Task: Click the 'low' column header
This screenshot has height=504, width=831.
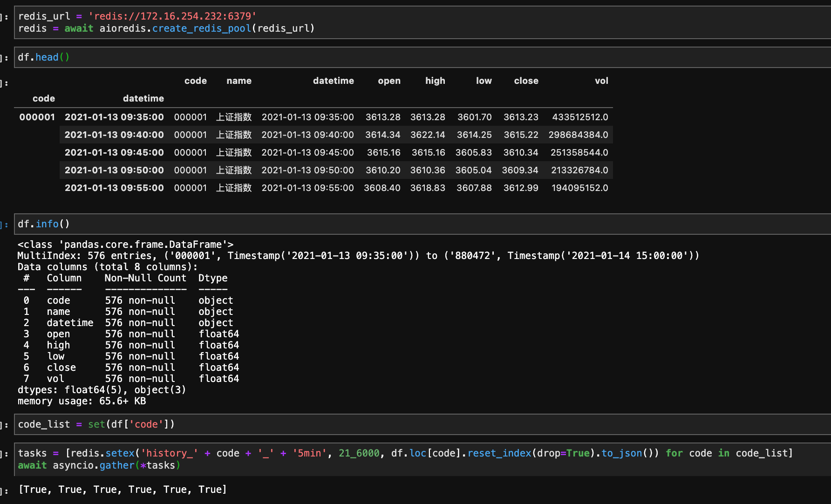Action: point(484,81)
